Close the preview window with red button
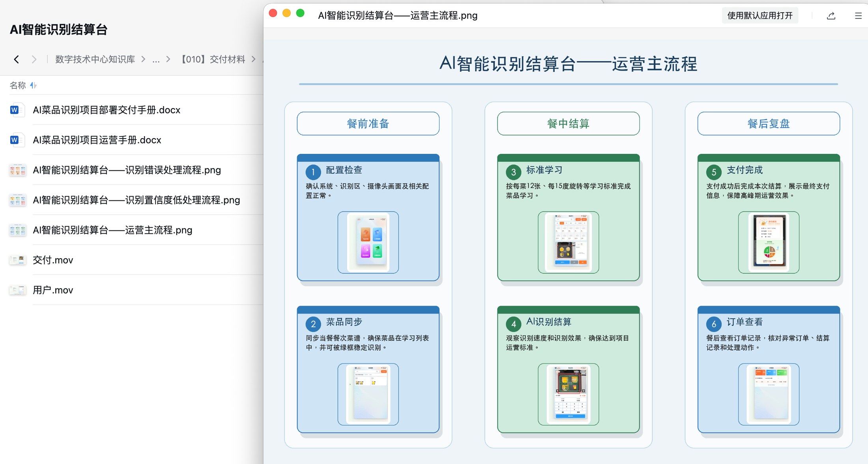 pos(273,13)
